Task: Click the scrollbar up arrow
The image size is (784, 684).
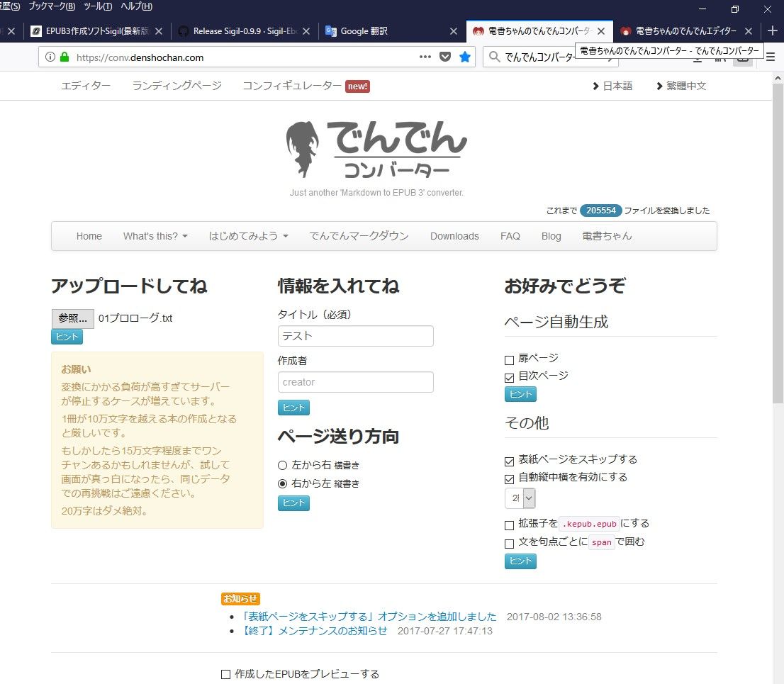Action: (x=778, y=78)
